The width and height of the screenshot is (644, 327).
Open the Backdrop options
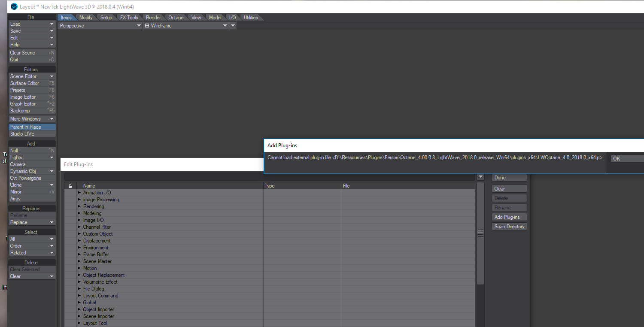coord(32,111)
